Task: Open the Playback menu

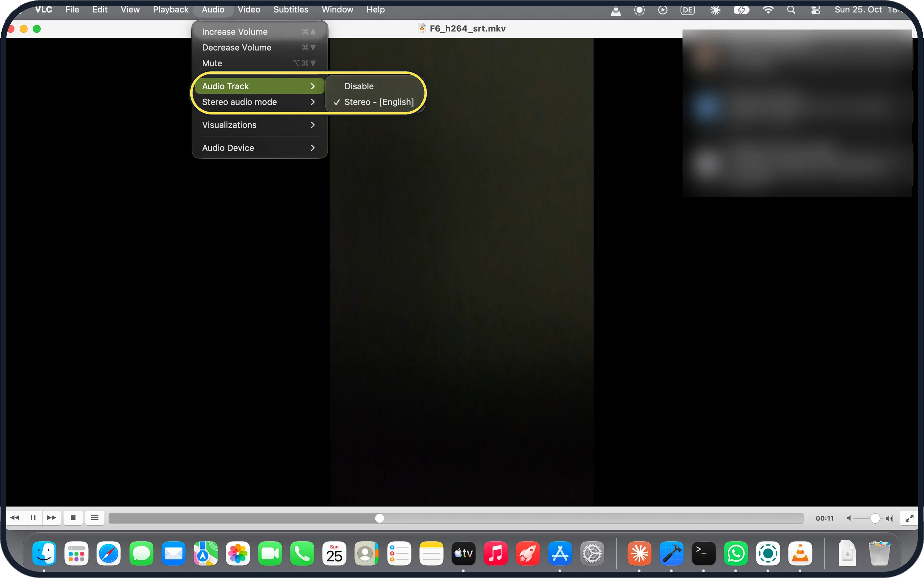Action: coord(171,10)
